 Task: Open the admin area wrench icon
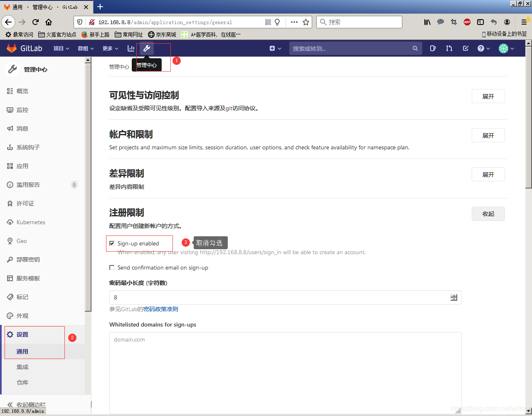[147, 48]
